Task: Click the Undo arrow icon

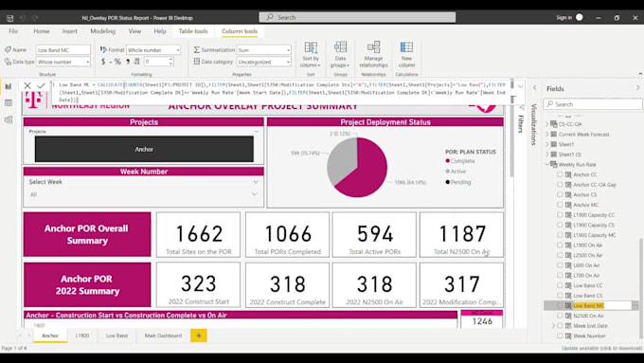Action: tap(23, 18)
